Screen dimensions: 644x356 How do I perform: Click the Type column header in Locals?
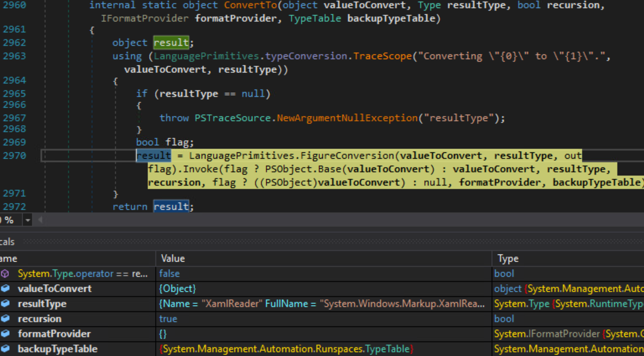(508, 258)
